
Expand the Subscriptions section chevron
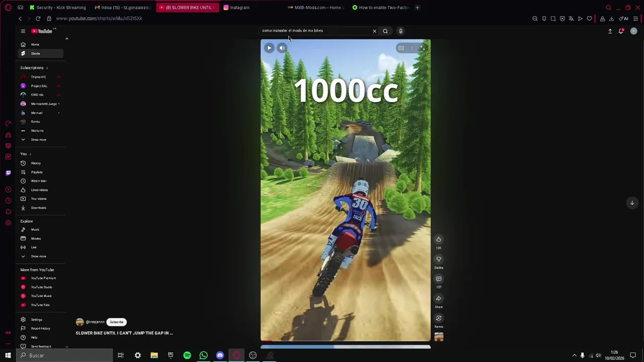[x=47, y=68]
